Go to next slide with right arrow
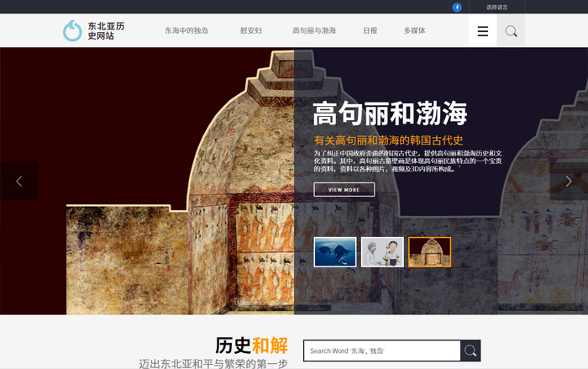588x369 pixels. pos(569,181)
